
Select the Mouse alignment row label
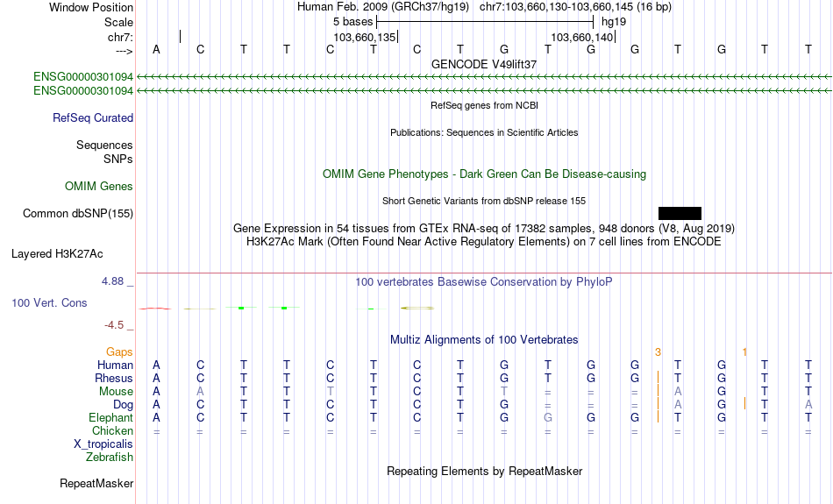[116, 392]
